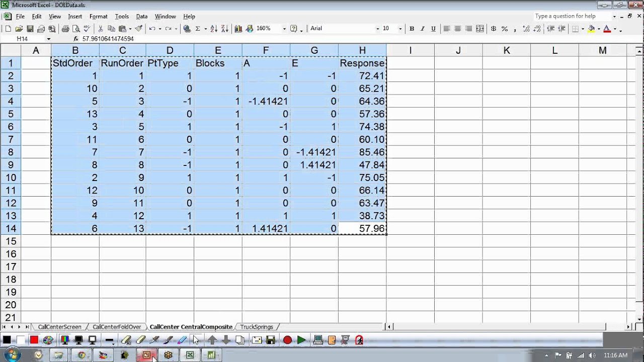Sort descending with the Z-A icon

224,29
